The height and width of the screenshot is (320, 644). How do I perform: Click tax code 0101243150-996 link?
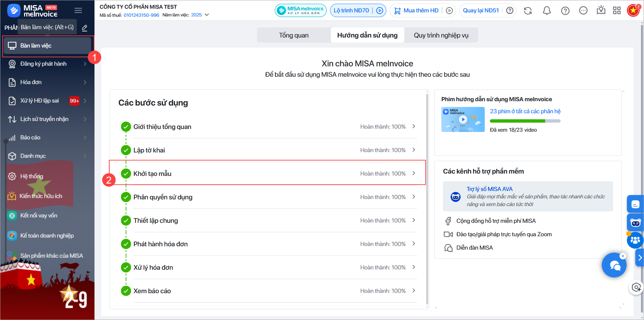(141, 15)
